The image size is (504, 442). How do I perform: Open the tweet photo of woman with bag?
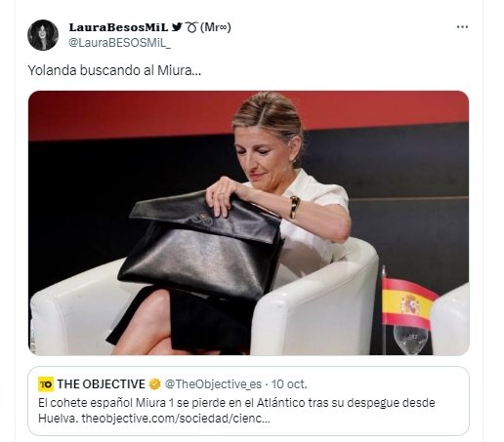click(248, 222)
